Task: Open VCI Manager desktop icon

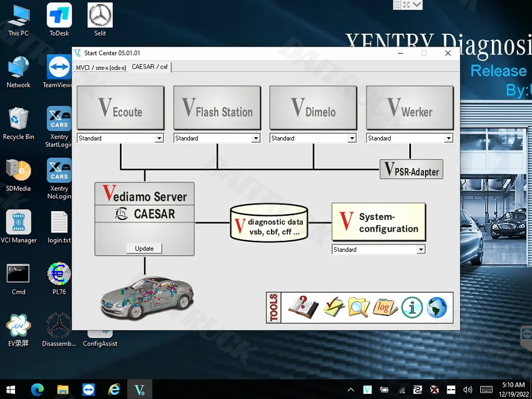Action: (x=19, y=227)
